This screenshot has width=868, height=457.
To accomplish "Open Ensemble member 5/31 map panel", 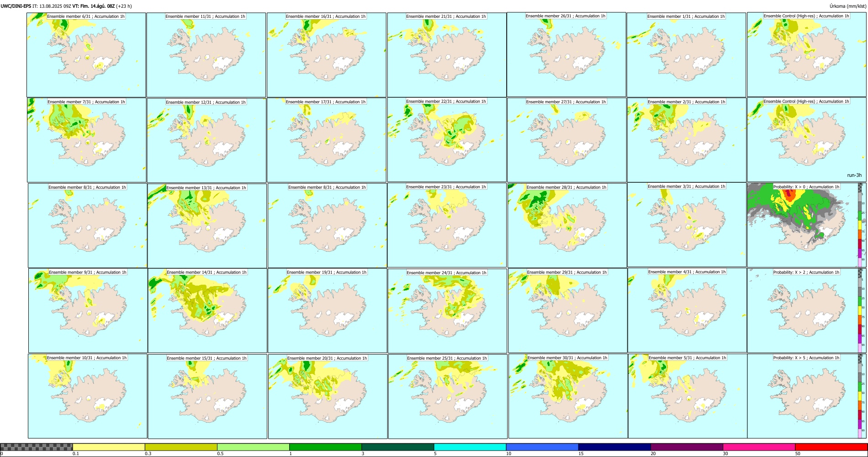I will [x=688, y=396].
